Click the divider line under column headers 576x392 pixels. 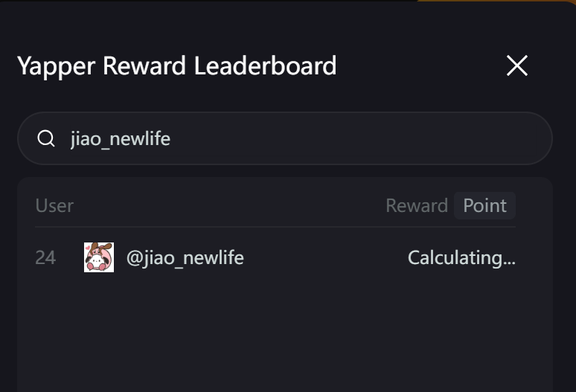pyautogui.click(x=275, y=227)
